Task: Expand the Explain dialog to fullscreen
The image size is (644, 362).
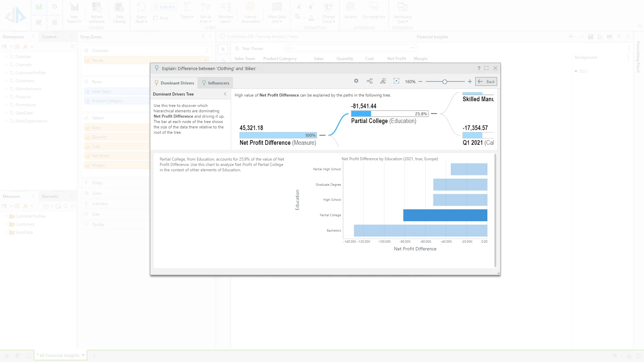Action: pos(486,68)
